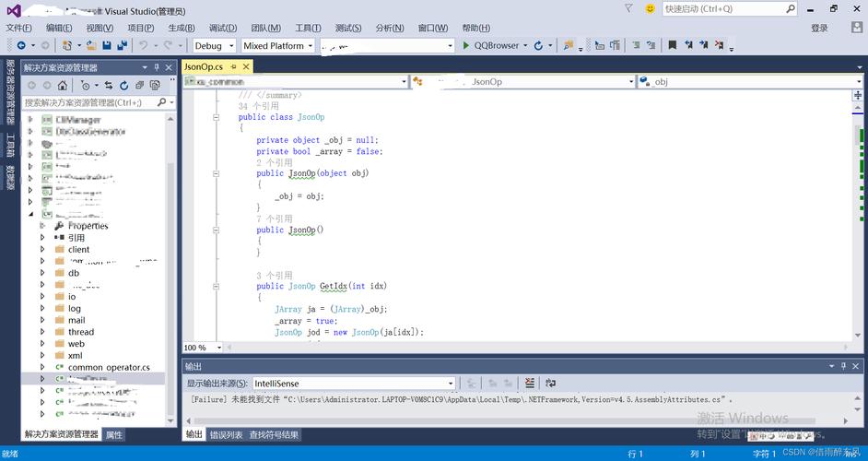This screenshot has height=461, width=868.
Task: Switch to the 查找符号结果 tab
Action: pos(274,435)
